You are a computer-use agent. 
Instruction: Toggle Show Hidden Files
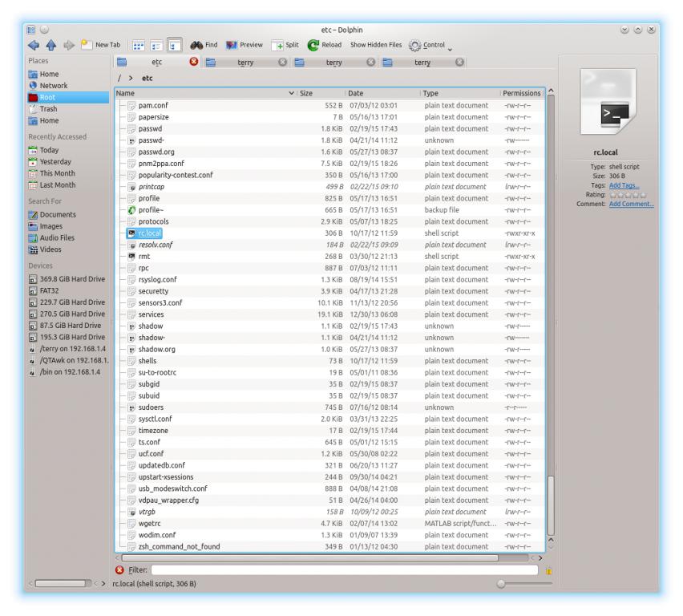tap(376, 46)
